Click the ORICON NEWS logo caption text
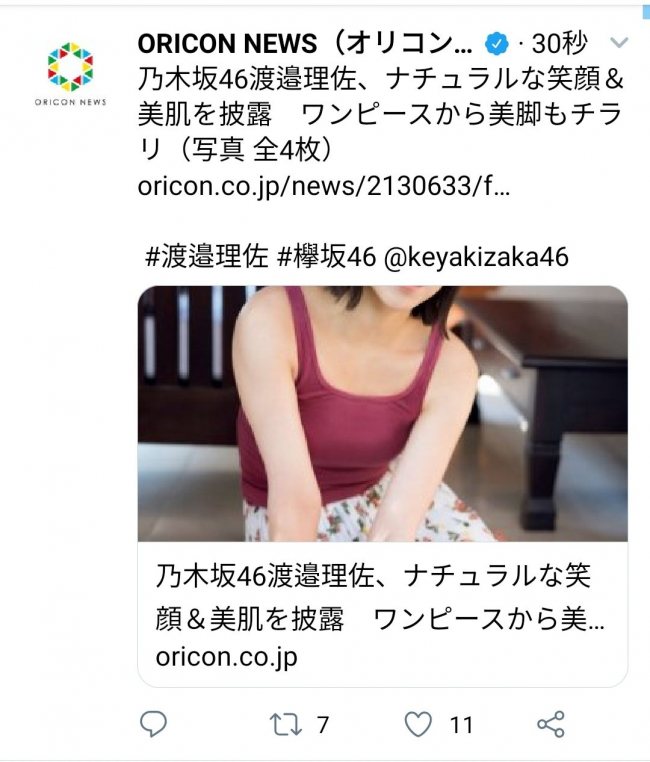The image size is (650, 762). tap(70, 102)
